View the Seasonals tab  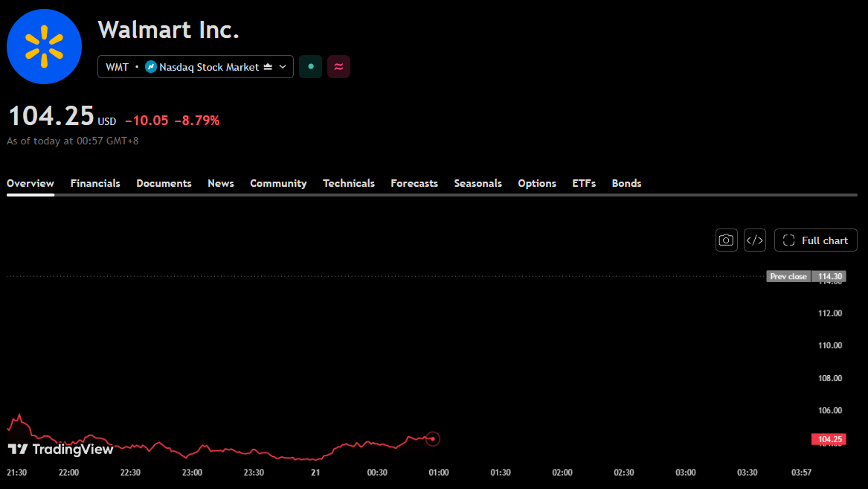pos(478,183)
